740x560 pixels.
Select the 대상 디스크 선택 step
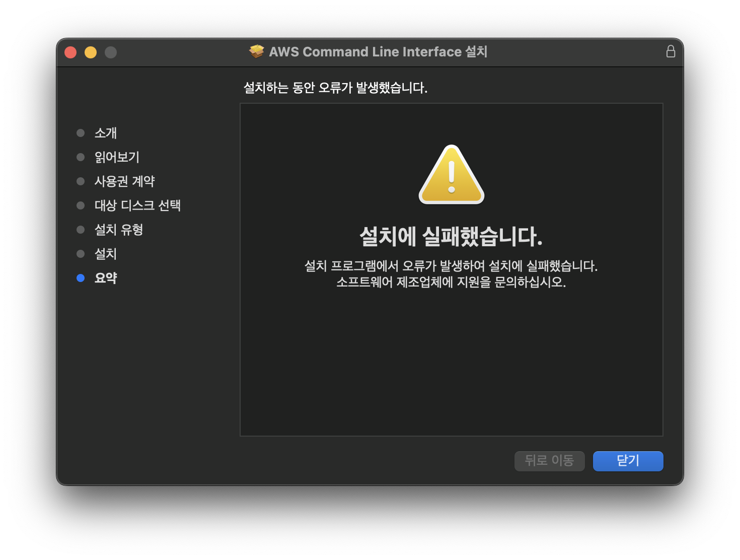point(137,205)
